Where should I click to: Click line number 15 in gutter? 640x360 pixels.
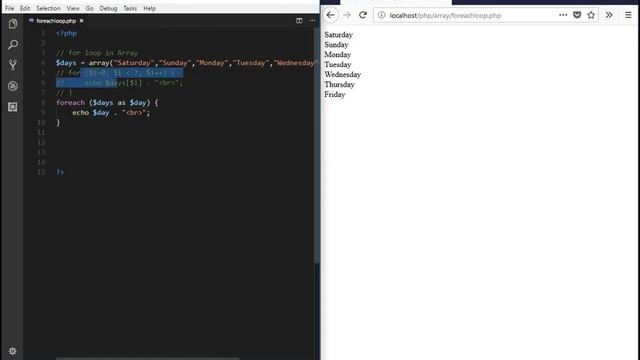pyautogui.click(x=41, y=172)
